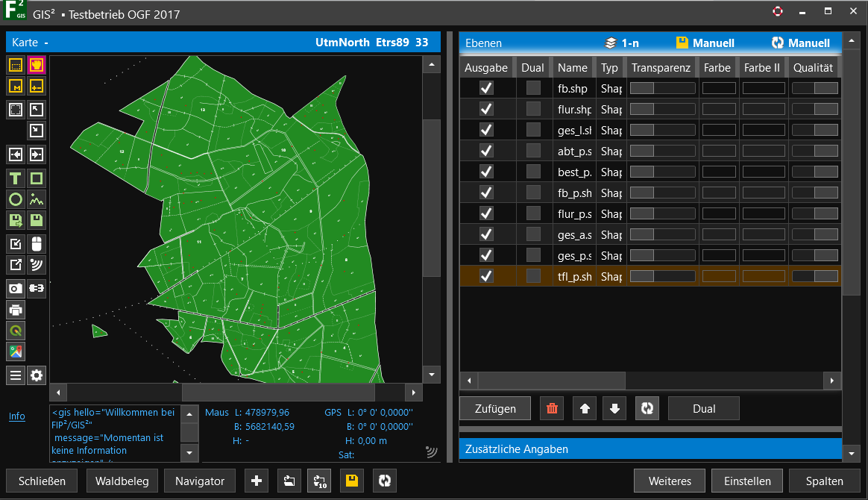
Task: Click the camera screenshot icon
Action: pyautogui.click(x=16, y=288)
